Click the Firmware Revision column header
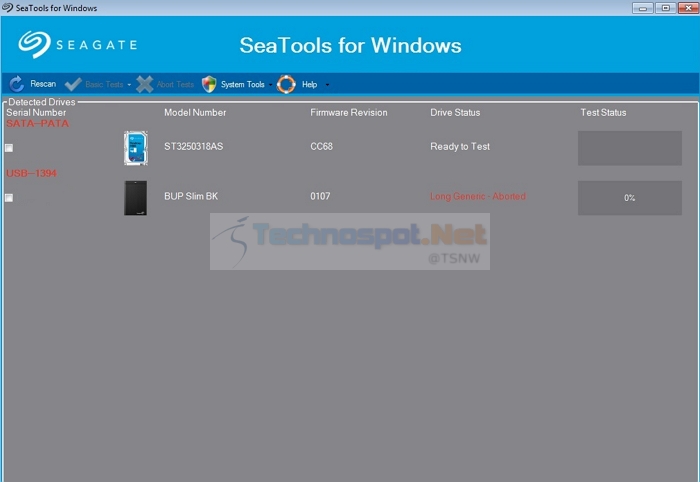The image size is (700, 482). (349, 112)
